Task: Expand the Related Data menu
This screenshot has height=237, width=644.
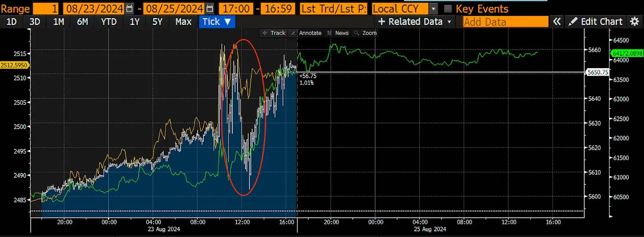Action: pyautogui.click(x=414, y=22)
